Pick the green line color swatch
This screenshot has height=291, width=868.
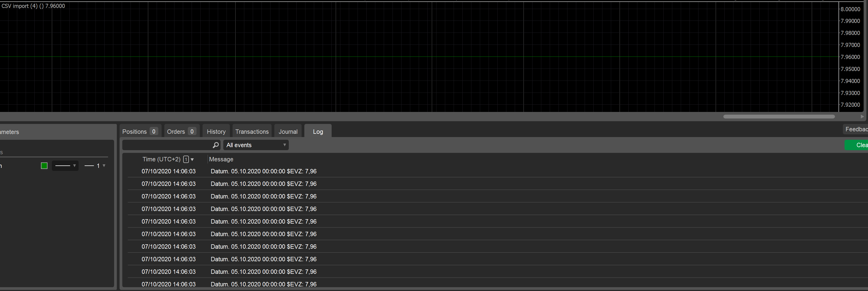click(x=44, y=166)
